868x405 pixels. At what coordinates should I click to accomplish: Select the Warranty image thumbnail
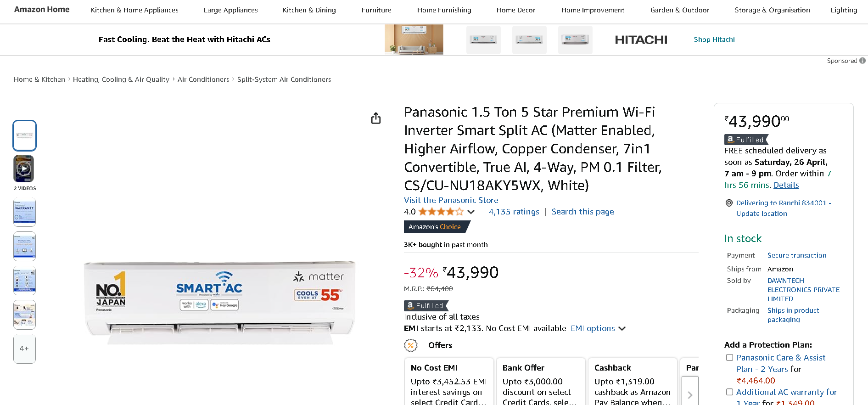pyautogui.click(x=24, y=212)
